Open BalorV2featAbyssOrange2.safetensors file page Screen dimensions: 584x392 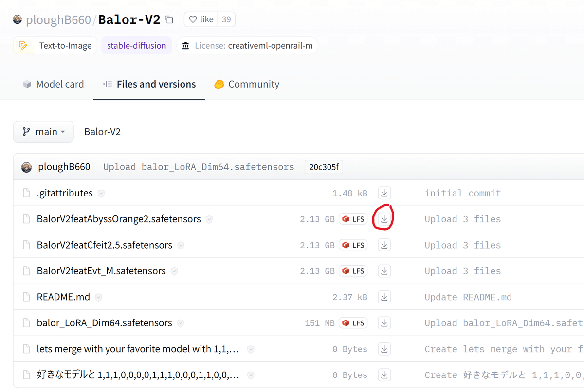[119, 219]
